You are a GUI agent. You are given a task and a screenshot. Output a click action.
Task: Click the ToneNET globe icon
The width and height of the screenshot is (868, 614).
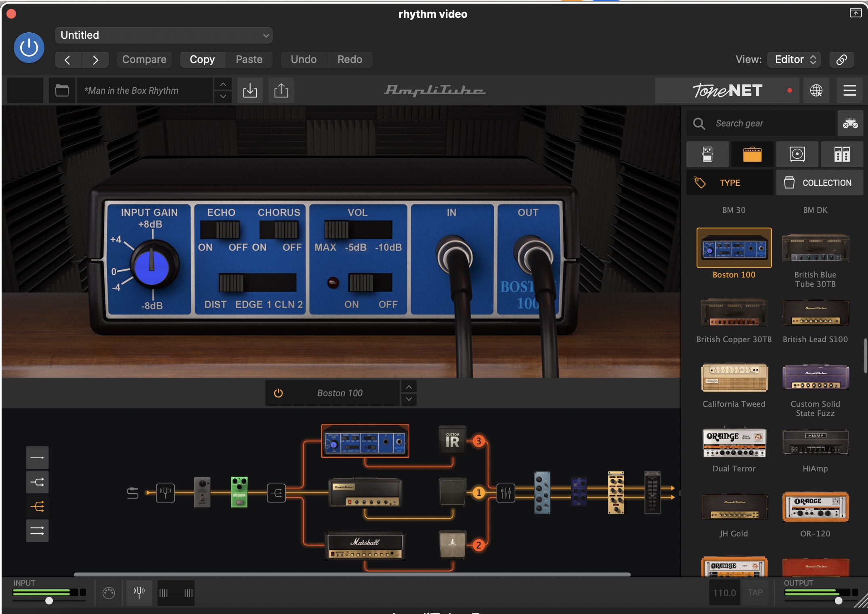click(x=816, y=90)
